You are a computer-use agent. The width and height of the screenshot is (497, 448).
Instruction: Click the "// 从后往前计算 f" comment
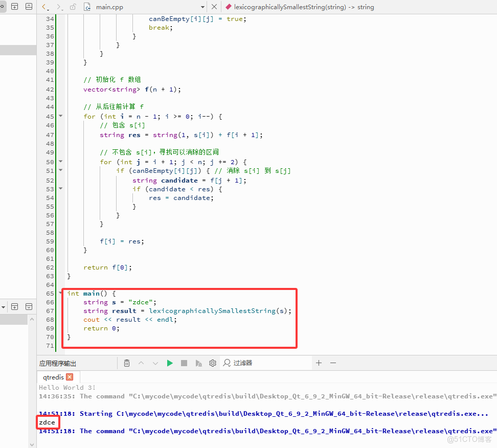(x=114, y=106)
